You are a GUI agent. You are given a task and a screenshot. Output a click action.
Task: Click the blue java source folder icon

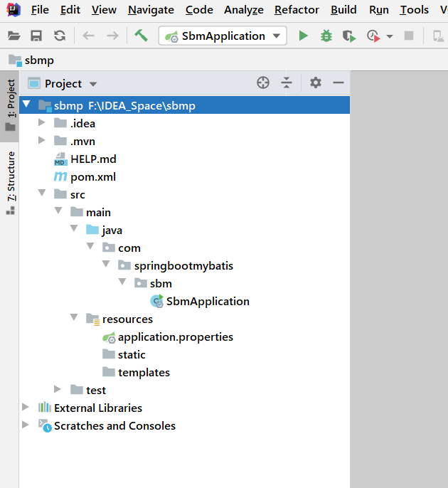click(92, 229)
